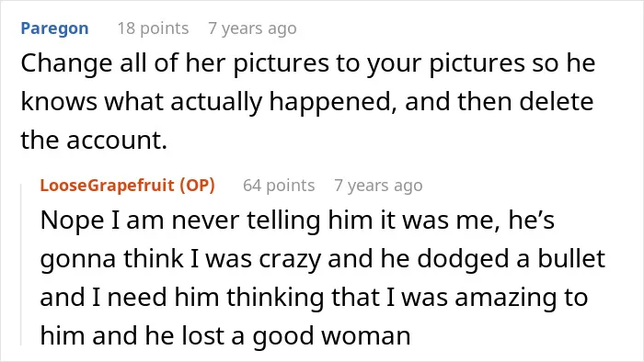Click the text 'the account.'
Screen dimensions: 644x362
point(94,141)
